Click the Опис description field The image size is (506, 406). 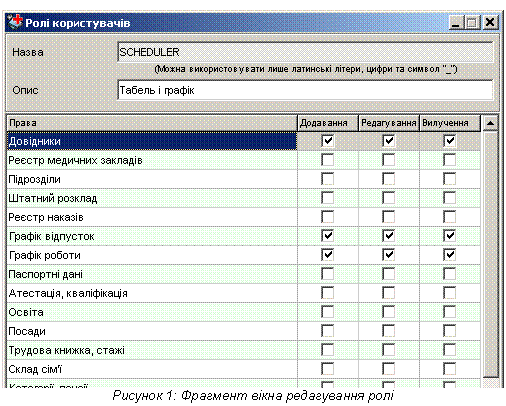click(305, 90)
